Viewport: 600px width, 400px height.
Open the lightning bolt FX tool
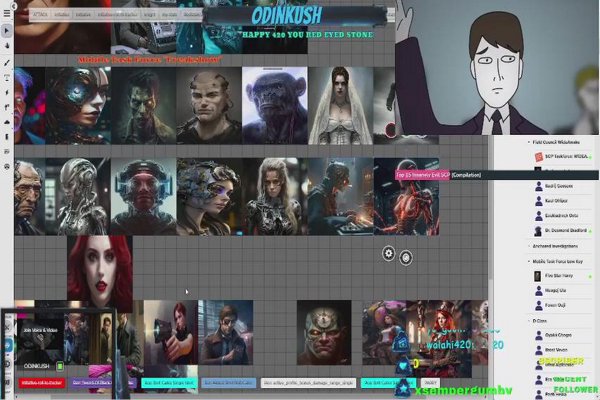tap(7, 92)
